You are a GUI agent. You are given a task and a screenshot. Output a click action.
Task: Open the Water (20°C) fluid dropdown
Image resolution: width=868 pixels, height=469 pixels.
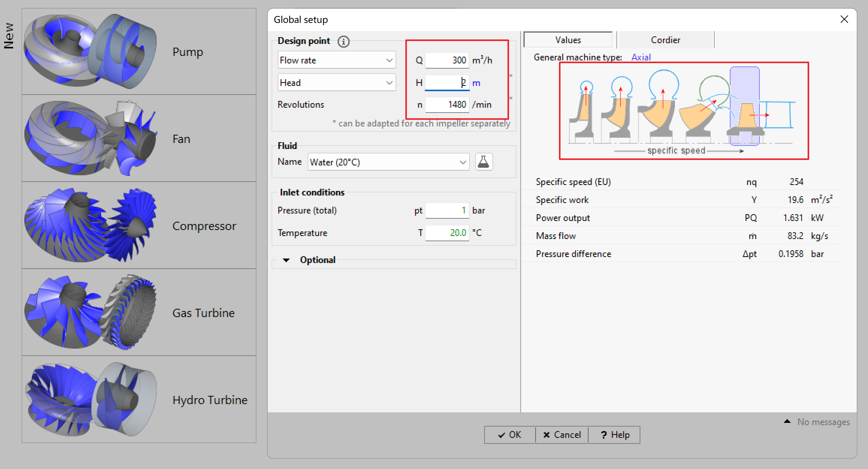pos(388,162)
